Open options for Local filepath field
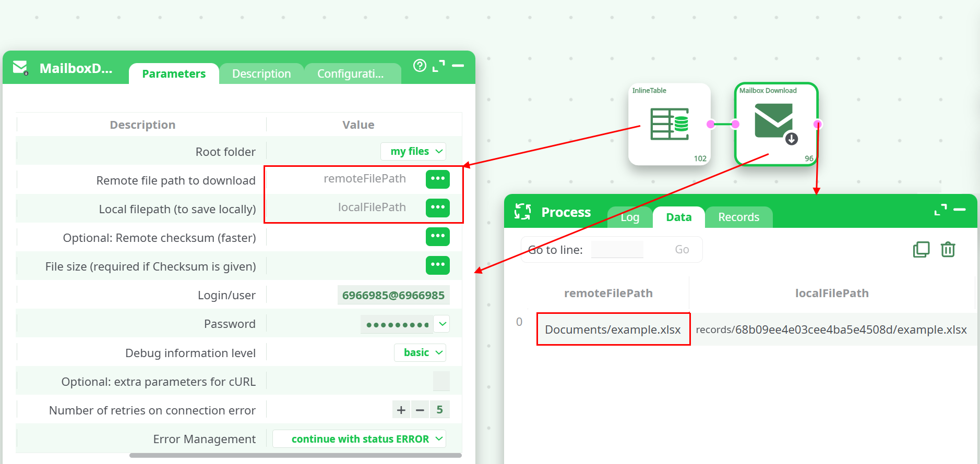Screen dimensions: 980x464 437,207
